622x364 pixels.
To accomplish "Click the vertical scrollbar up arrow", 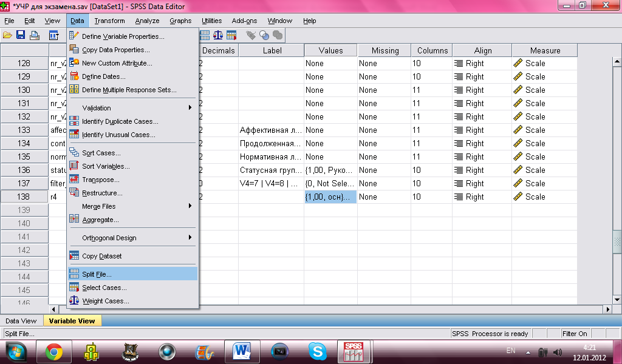I will [x=617, y=62].
